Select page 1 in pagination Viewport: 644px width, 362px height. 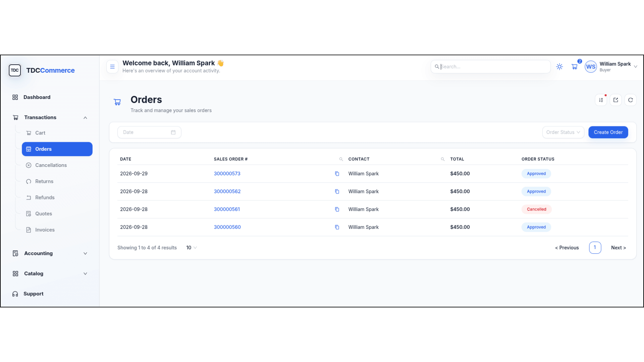tap(595, 248)
